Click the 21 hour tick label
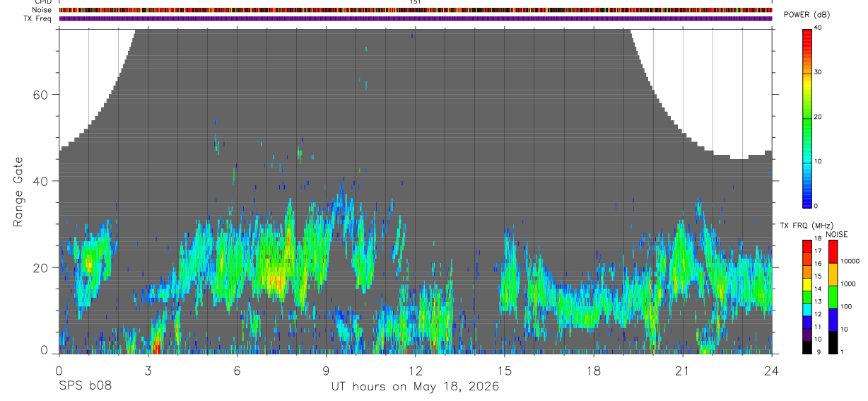Viewport: 868px width, 401px height. 682,370
